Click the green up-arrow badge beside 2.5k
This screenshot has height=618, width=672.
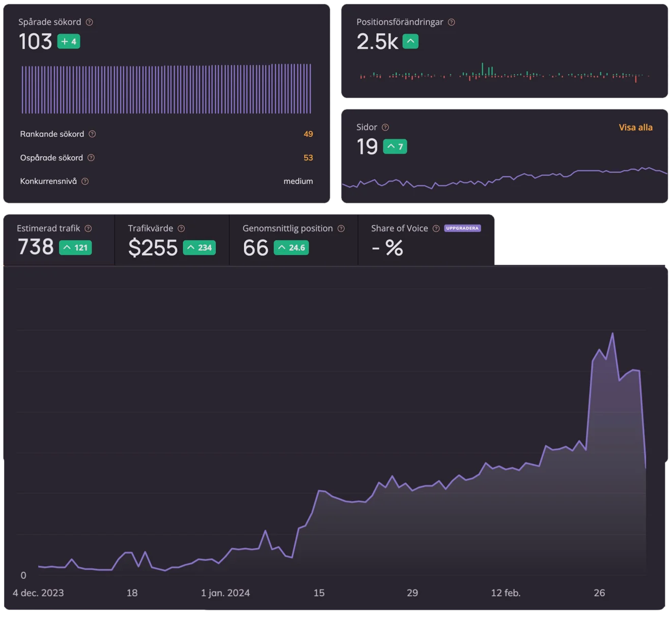click(410, 41)
